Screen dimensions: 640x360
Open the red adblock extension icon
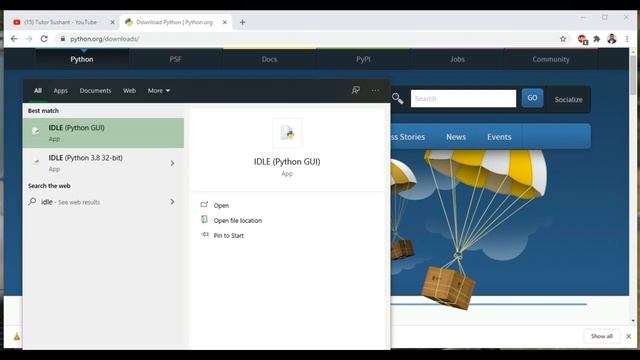[582, 39]
